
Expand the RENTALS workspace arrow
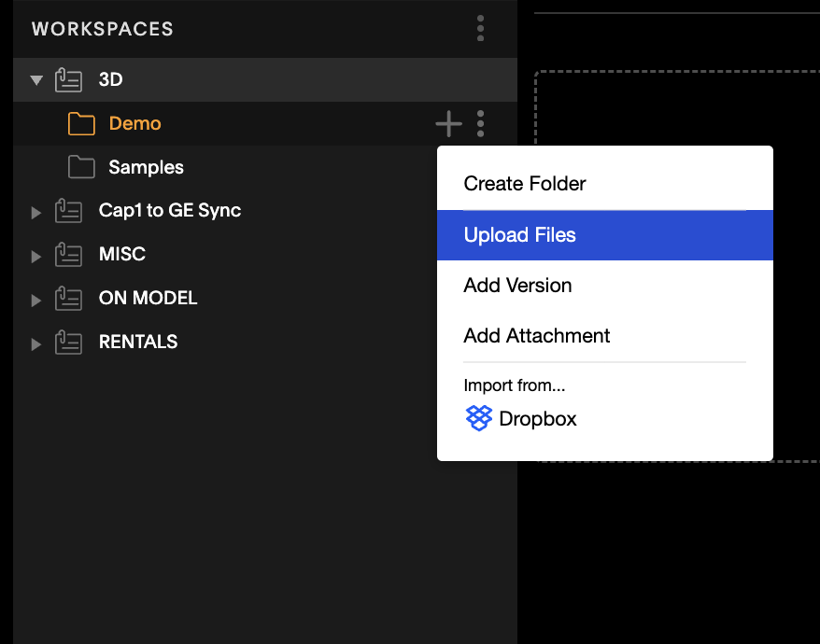pyautogui.click(x=35, y=344)
